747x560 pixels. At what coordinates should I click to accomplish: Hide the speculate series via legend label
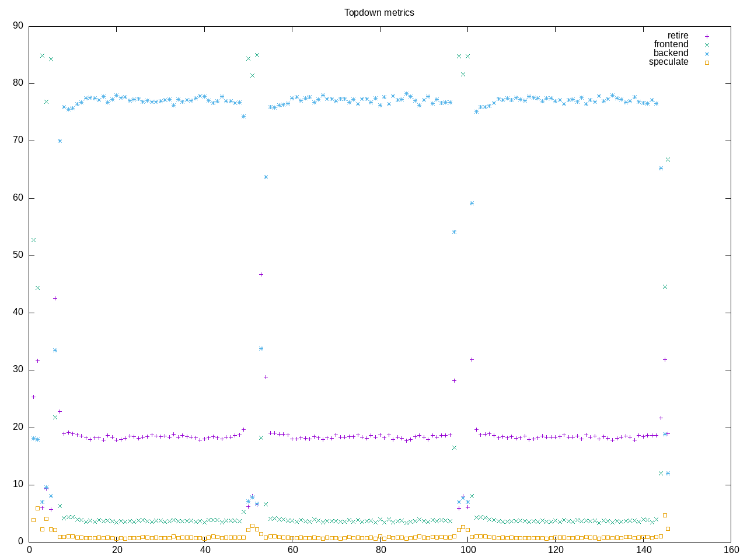click(668, 62)
